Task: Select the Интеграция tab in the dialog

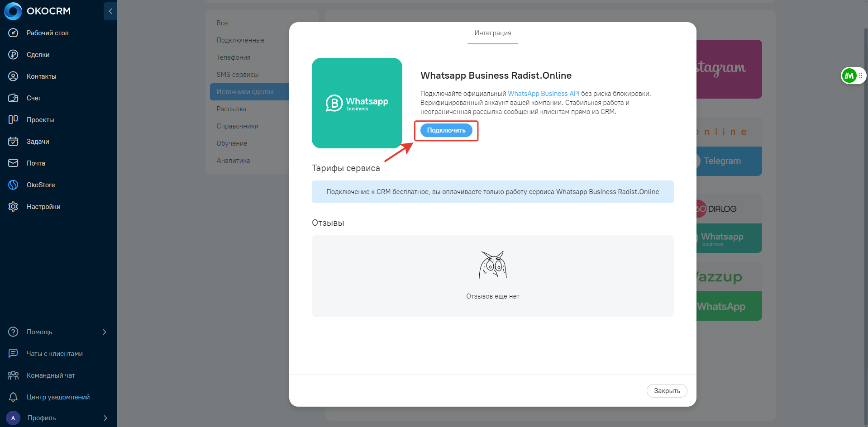Action: point(493,33)
